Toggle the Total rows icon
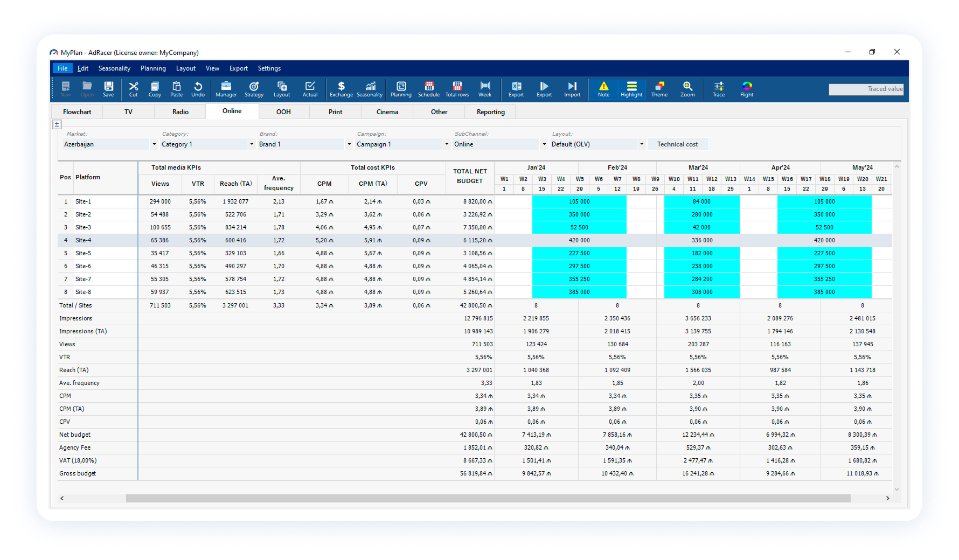Image resolution: width=959 pixels, height=560 pixels. [x=457, y=89]
